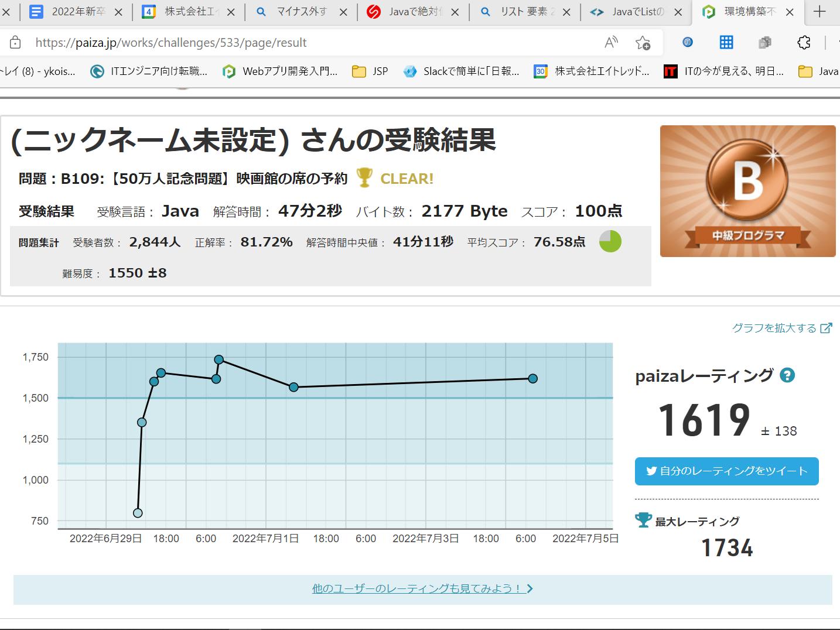Click the last data point on rating graph
840x630 pixels.
pos(532,379)
